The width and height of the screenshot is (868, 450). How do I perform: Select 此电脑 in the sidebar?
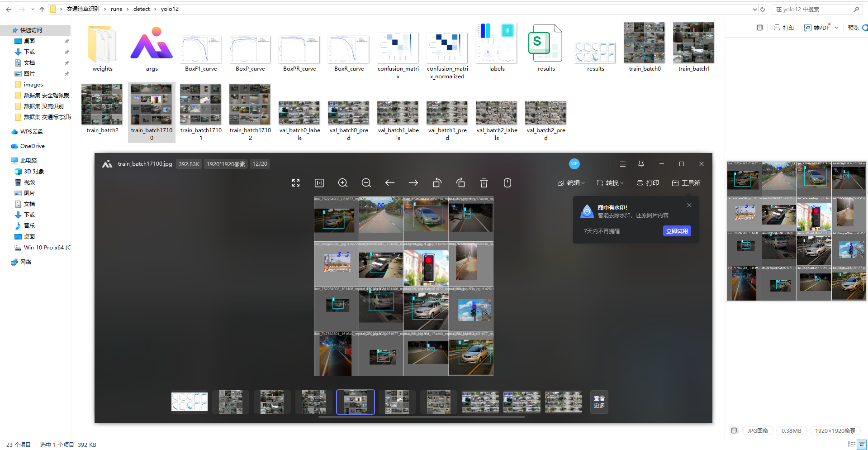[x=28, y=160]
